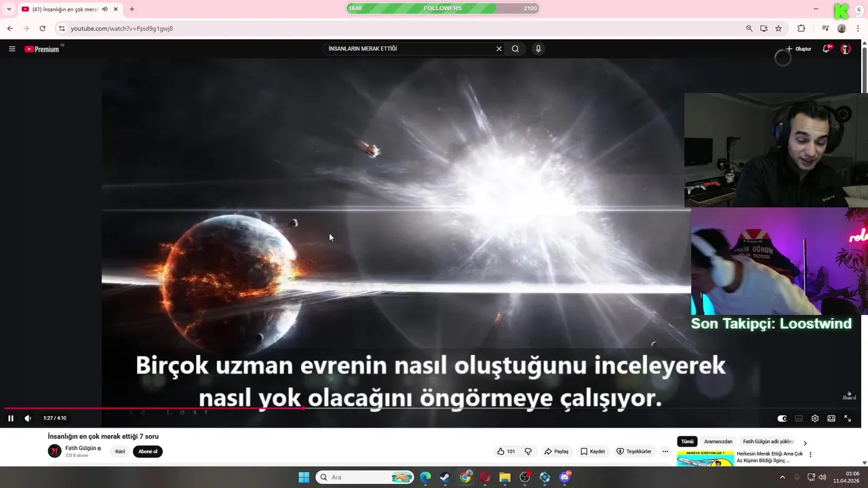Show more filter chips with arrow
The image size is (868, 488).
[x=805, y=443]
